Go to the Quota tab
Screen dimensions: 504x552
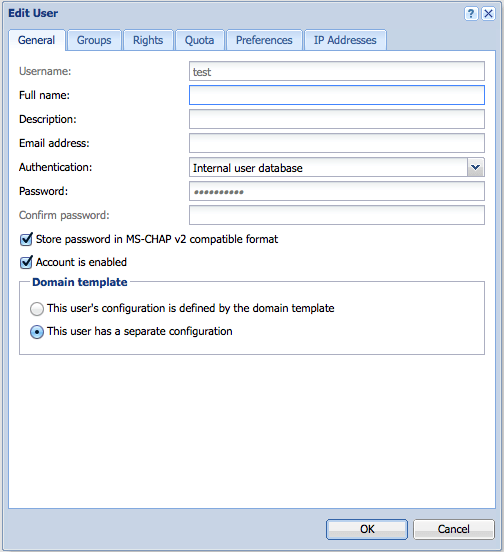200,40
